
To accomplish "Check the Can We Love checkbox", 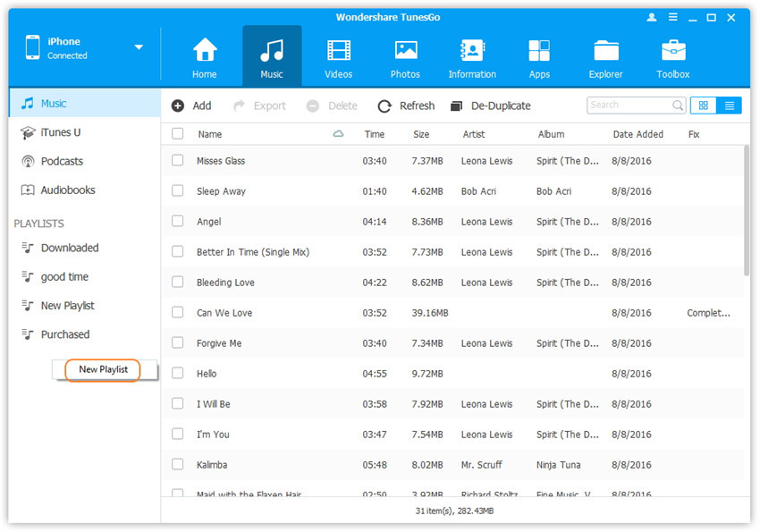I will pyautogui.click(x=178, y=313).
